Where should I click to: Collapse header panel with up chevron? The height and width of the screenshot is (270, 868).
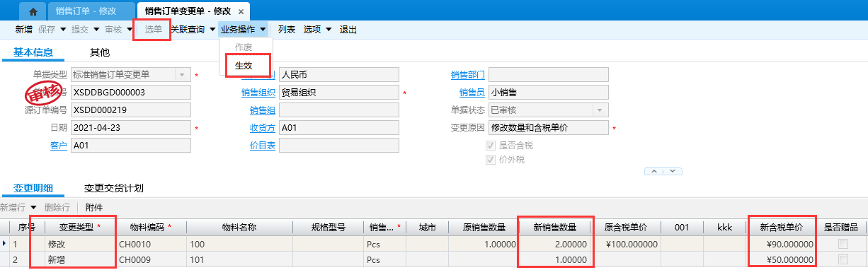654,171
